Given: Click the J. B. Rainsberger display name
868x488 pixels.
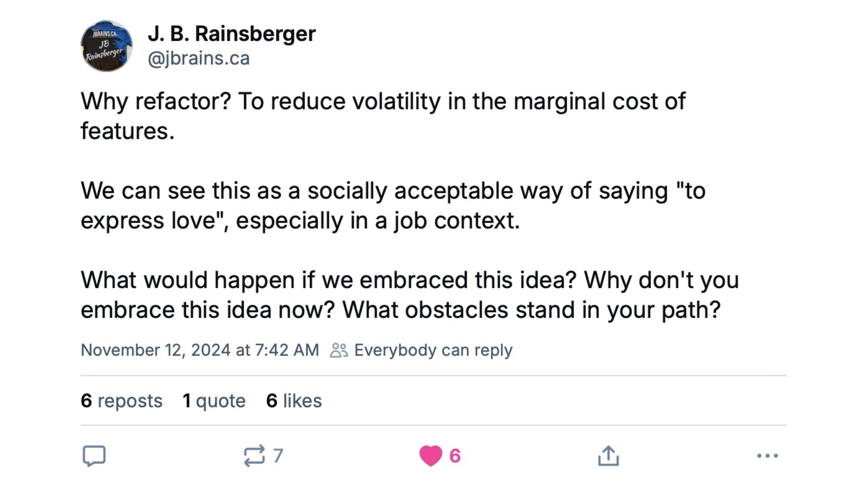Looking at the screenshot, I should (231, 34).
